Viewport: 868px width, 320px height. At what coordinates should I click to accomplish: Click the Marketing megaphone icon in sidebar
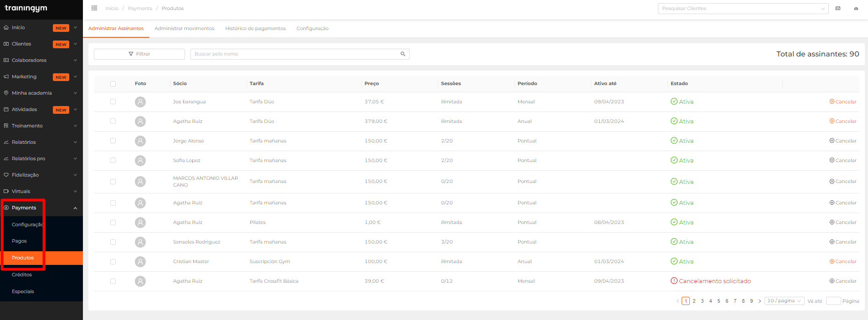click(x=6, y=76)
